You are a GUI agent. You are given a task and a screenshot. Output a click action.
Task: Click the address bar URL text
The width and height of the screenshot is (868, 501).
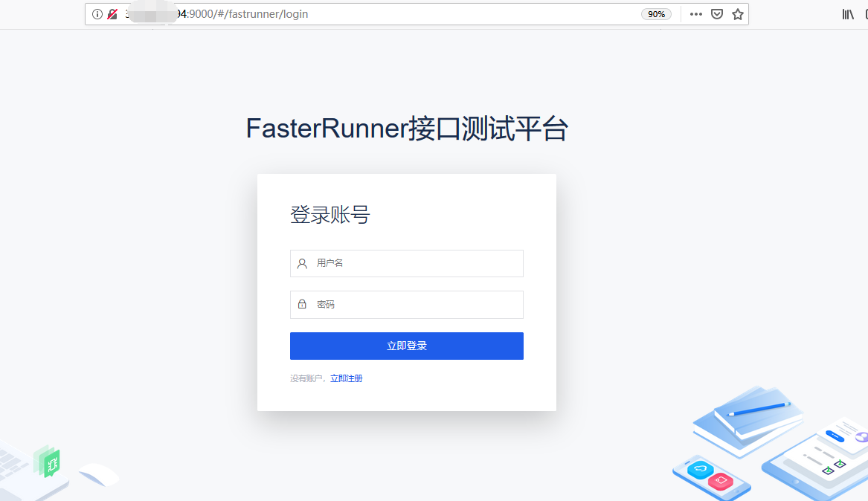coord(217,14)
